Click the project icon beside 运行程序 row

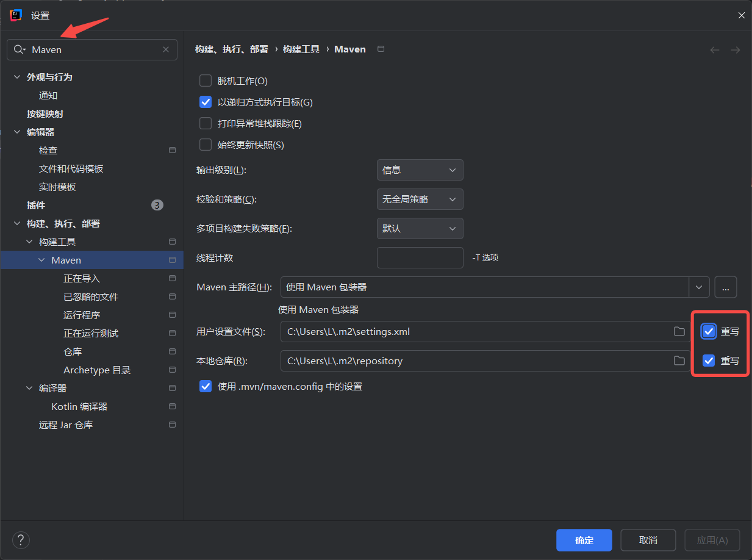(x=172, y=315)
